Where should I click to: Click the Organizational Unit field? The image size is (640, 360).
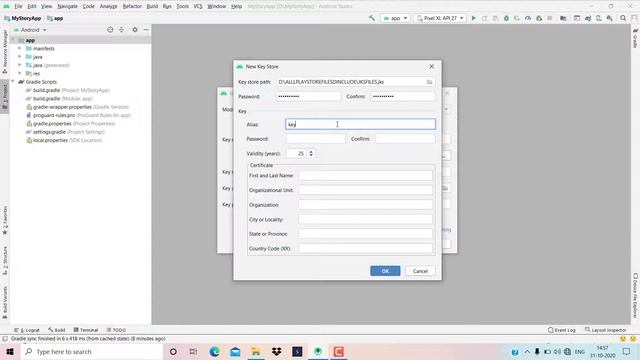[366, 190]
